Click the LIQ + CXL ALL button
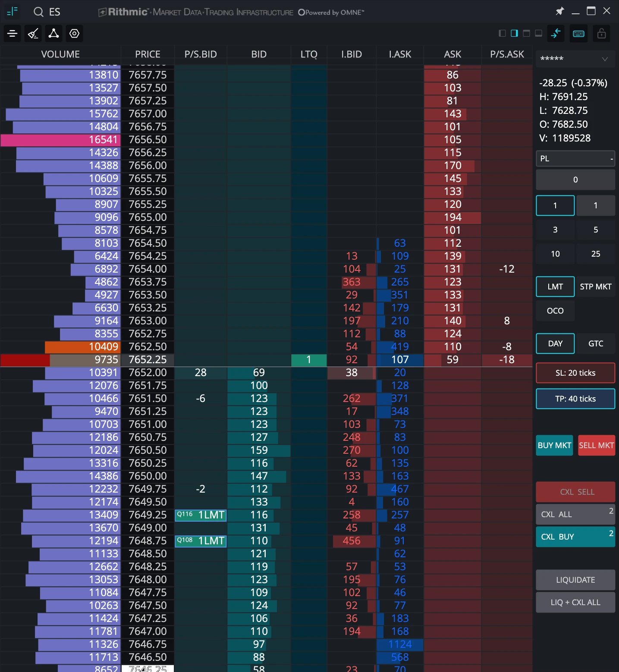Image resolution: width=619 pixels, height=672 pixels. [x=575, y=603]
